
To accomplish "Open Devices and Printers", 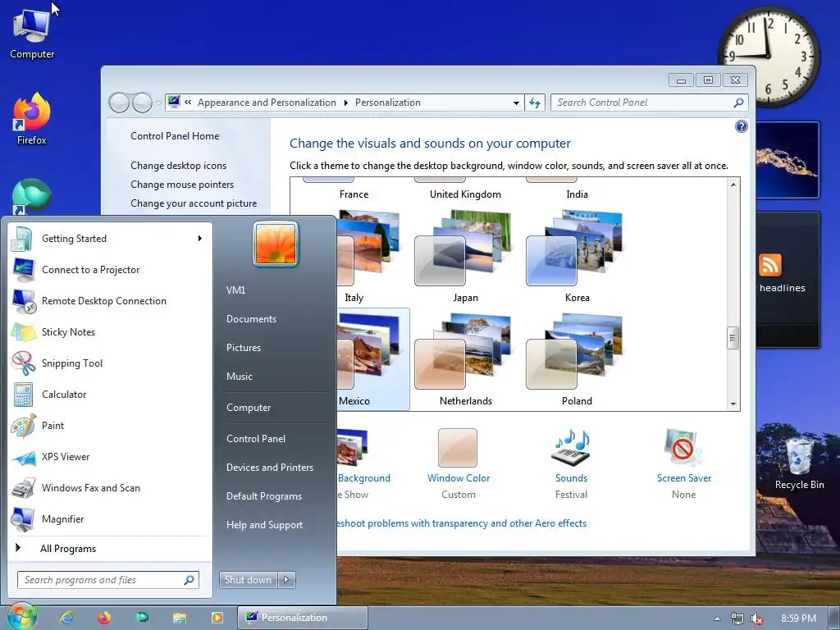I will click(x=269, y=467).
